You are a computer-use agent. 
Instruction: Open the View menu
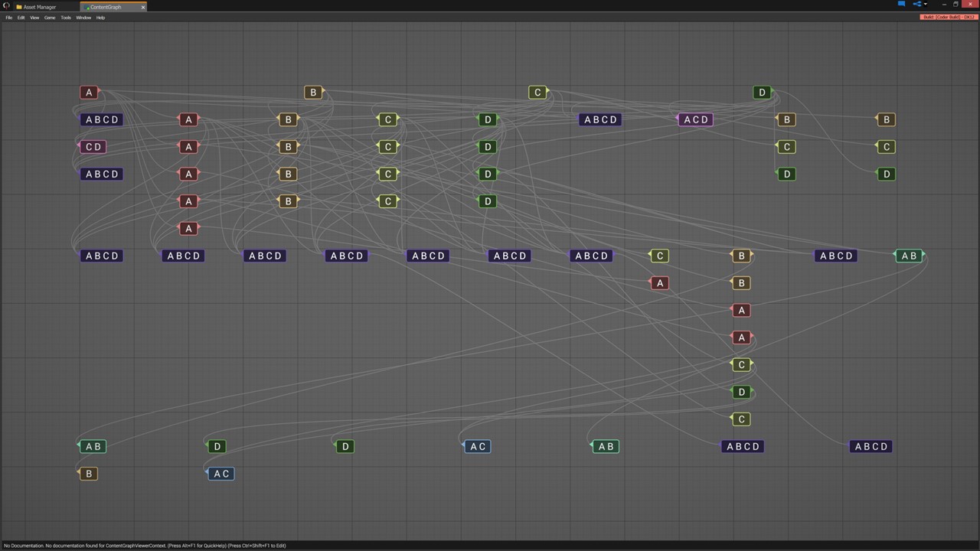point(34,18)
